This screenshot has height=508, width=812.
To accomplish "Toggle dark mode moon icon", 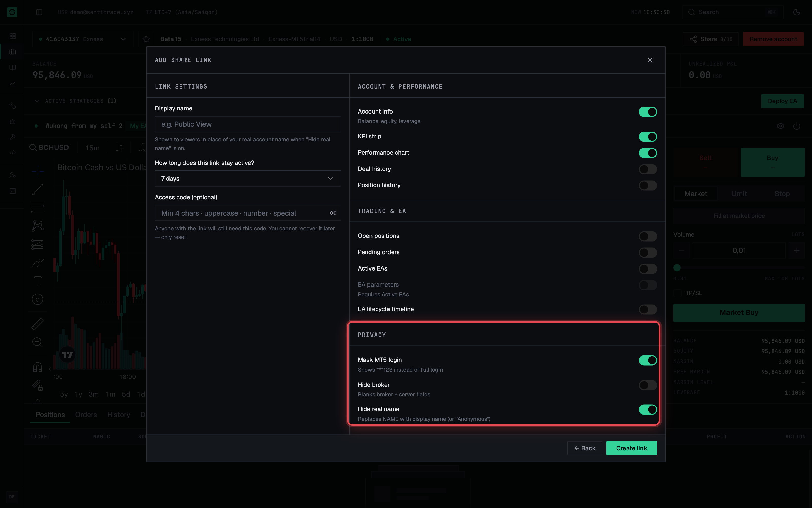I will tap(797, 12).
